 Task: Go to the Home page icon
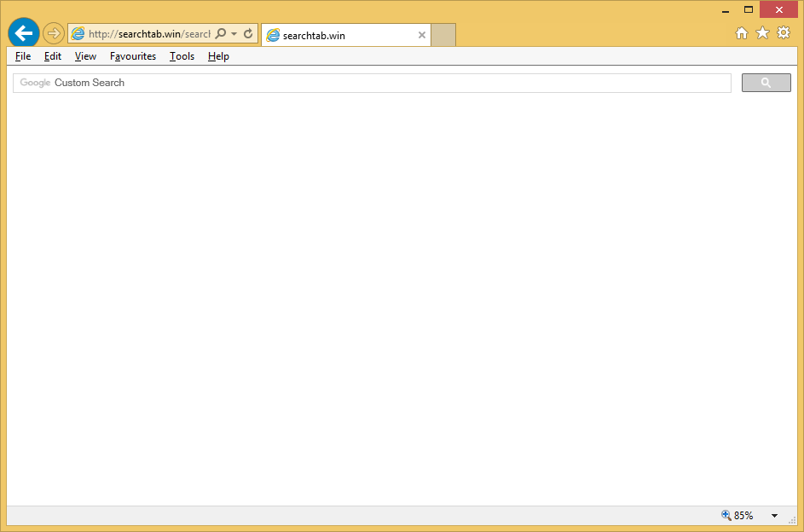tap(742, 32)
